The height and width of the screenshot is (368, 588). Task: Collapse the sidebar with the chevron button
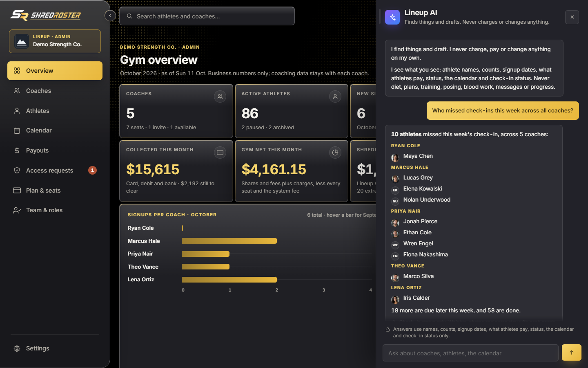tap(110, 16)
